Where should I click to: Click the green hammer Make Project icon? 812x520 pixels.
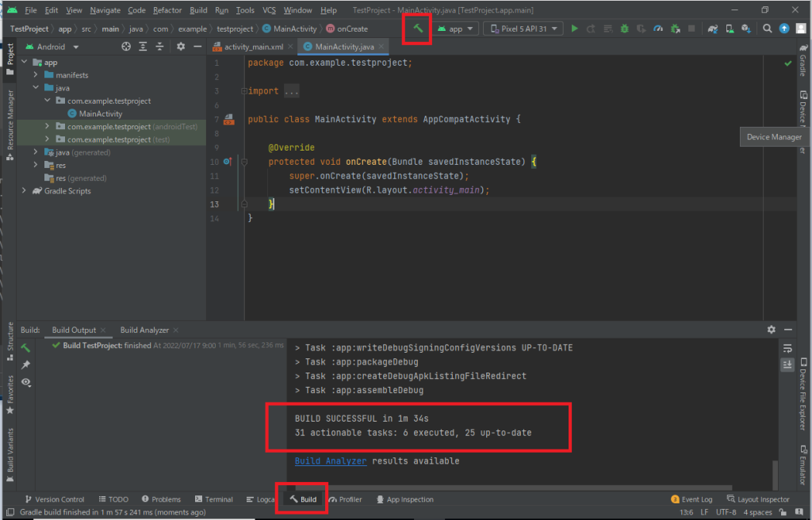point(418,29)
